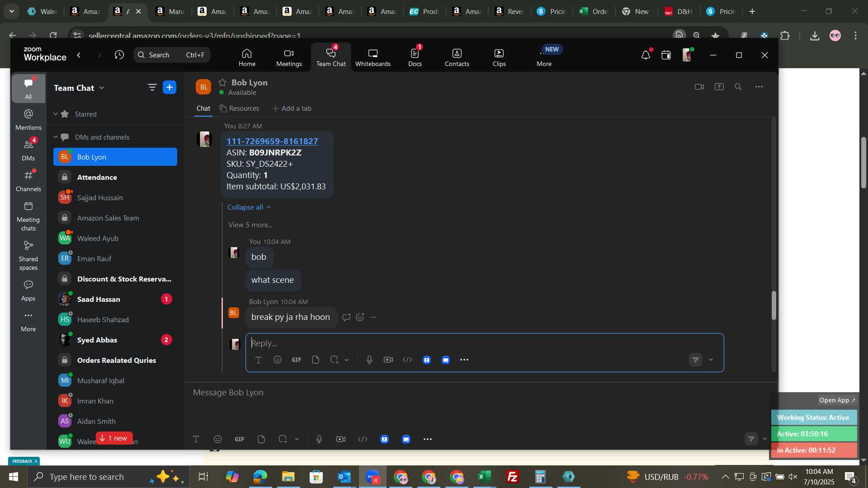Open the Attendance channel

click(115, 177)
